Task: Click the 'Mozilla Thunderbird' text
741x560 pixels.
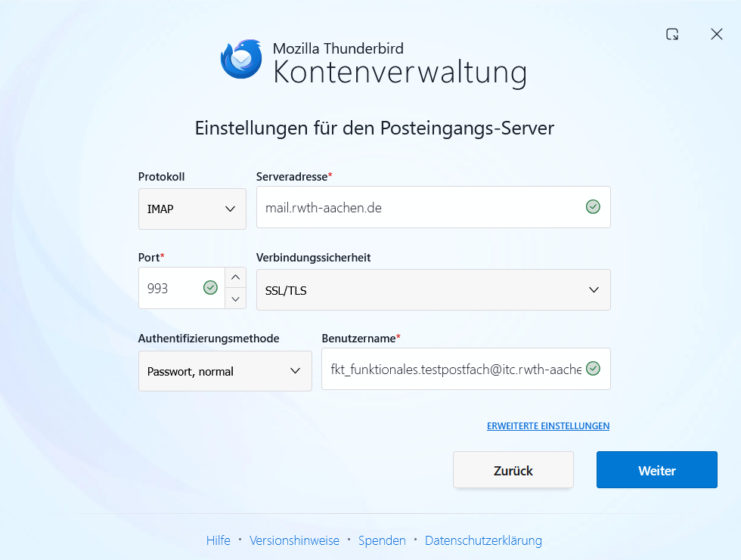Action: [339, 48]
